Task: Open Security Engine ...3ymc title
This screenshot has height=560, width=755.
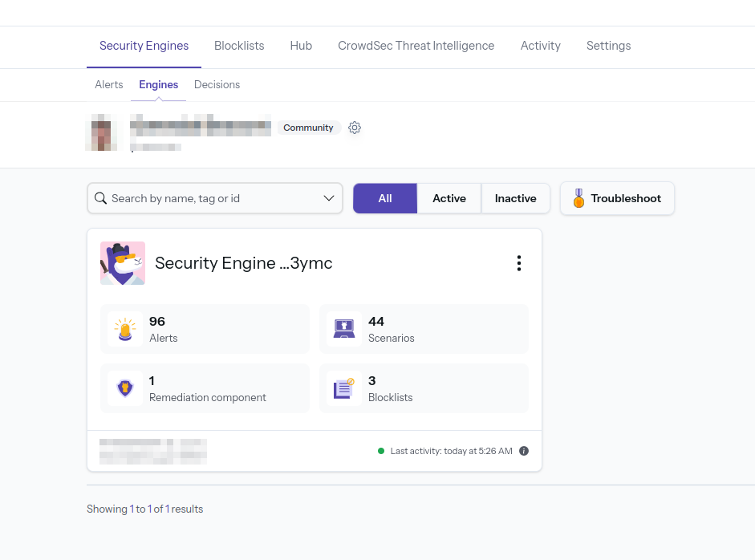Action: click(244, 263)
